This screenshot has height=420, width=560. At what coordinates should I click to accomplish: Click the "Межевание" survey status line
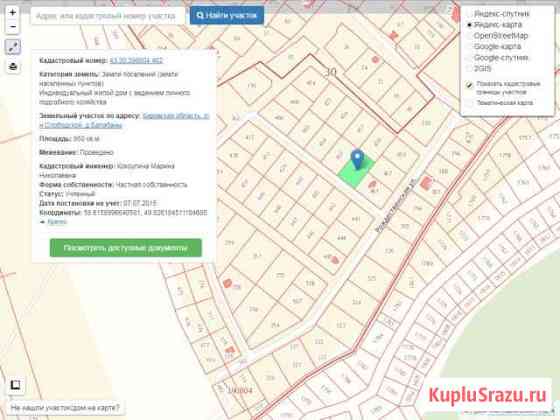[76, 152]
